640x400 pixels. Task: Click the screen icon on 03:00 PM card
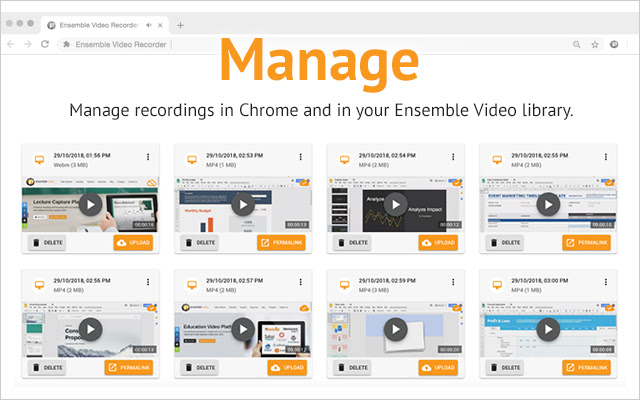pyautogui.click(x=497, y=285)
